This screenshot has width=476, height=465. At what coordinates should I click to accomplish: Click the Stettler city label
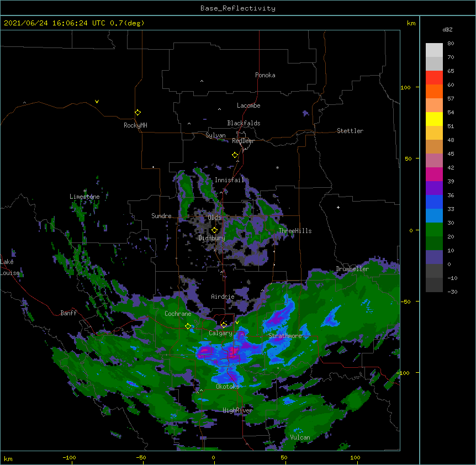tap(350, 131)
